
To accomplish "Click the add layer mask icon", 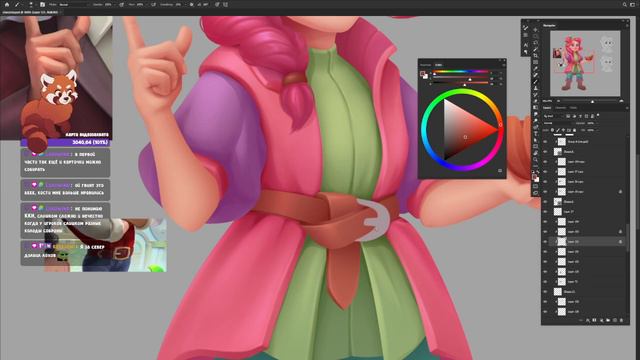I will click(594, 320).
